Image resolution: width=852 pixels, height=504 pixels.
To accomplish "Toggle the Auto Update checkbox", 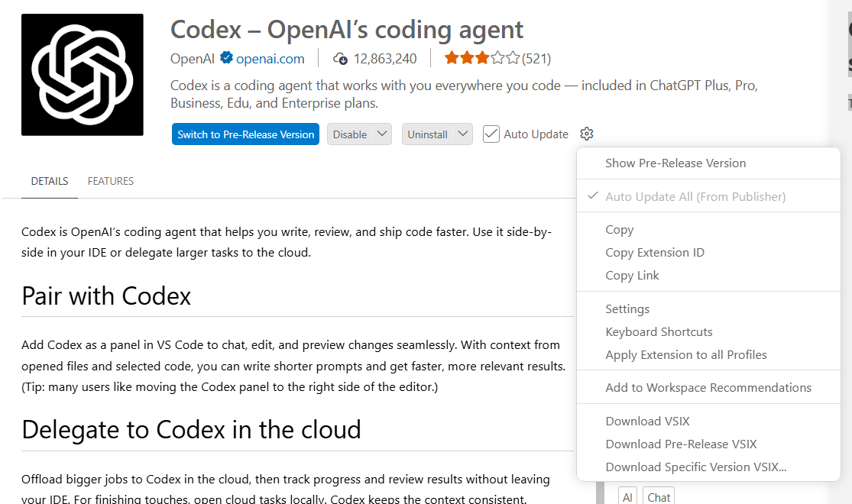I will [491, 134].
